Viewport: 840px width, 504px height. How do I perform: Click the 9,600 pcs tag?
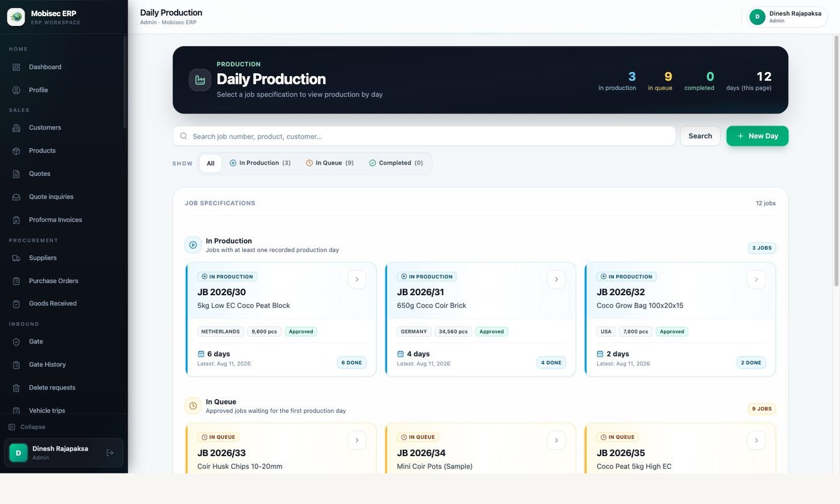pyautogui.click(x=264, y=331)
